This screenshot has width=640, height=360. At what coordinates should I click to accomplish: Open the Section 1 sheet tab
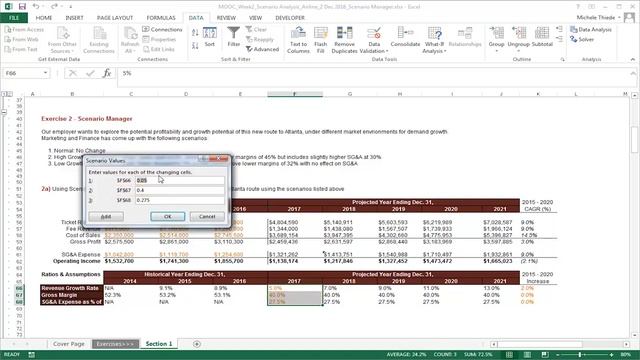(x=159, y=344)
